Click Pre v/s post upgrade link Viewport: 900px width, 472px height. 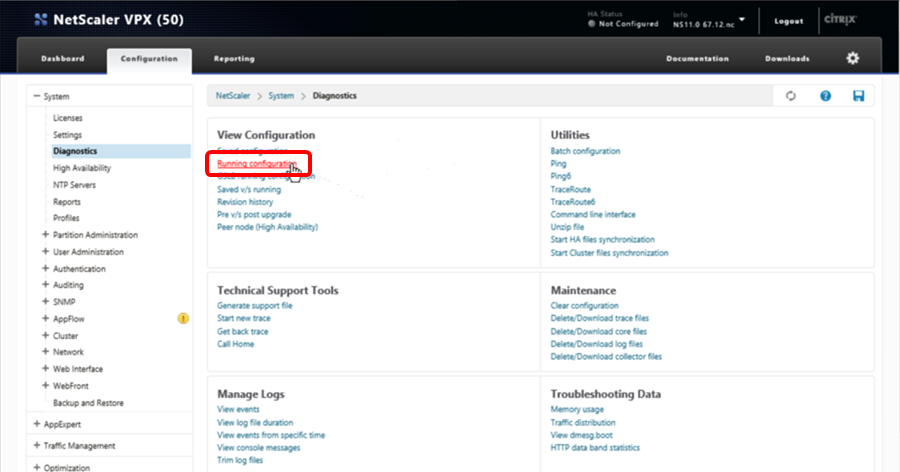[x=254, y=215]
